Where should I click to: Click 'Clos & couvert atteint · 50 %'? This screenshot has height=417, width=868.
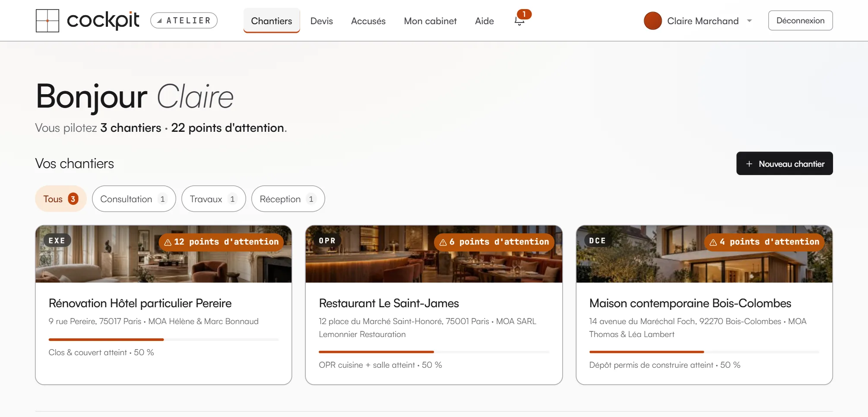[x=101, y=353]
